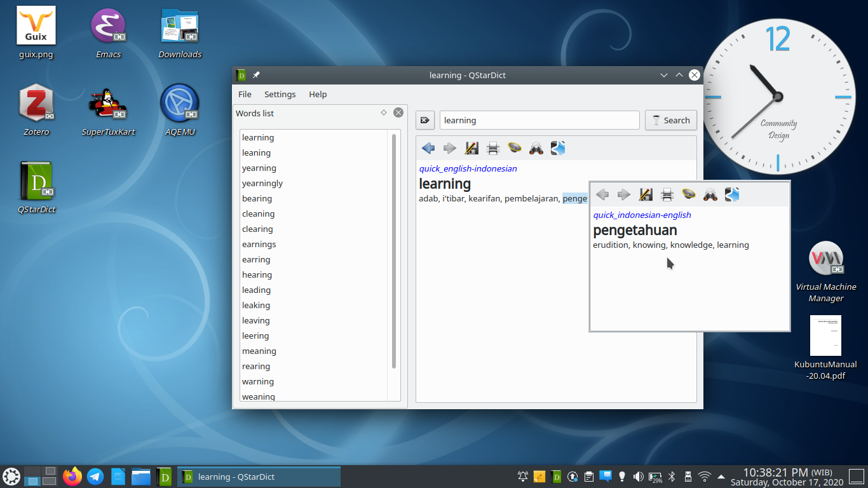Open notifications bell in system tray
This screenshot has width=868, height=488.
click(x=523, y=476)
